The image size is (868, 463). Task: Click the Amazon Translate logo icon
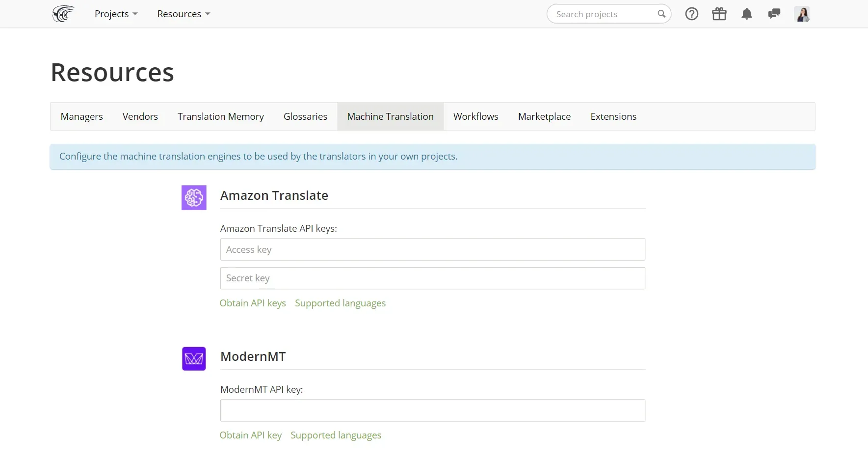pos(194,197)
